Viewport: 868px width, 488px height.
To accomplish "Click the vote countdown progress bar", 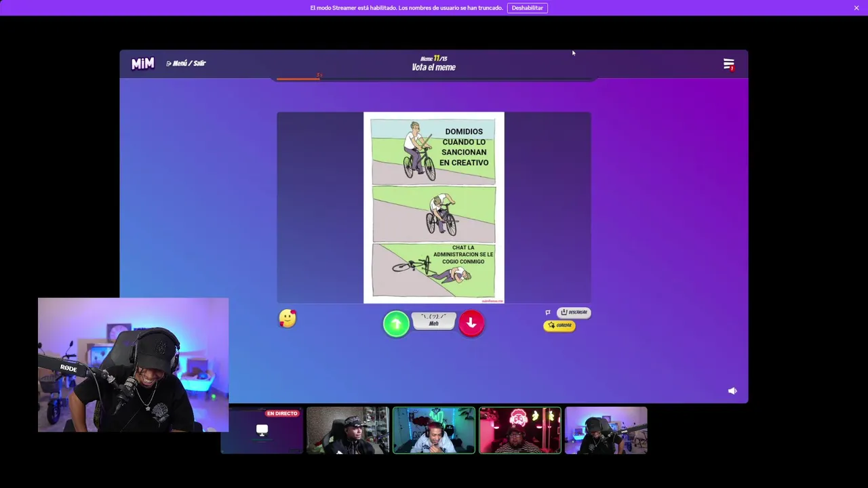I will pyautogui.click(x=434, y=79).
